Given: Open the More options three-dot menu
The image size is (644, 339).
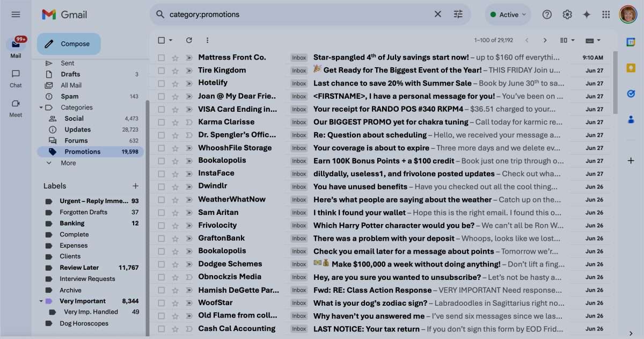Looking at the screenshot, I should coord(207,40).
